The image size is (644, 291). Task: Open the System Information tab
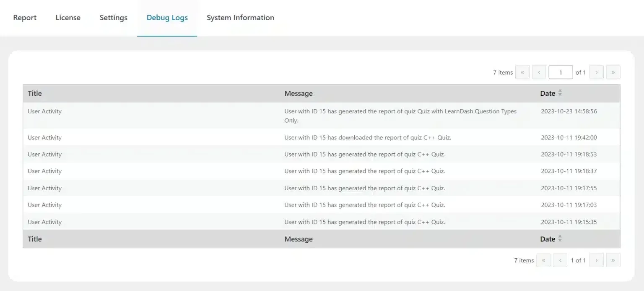pyautogui.click(x=240, y=18)
